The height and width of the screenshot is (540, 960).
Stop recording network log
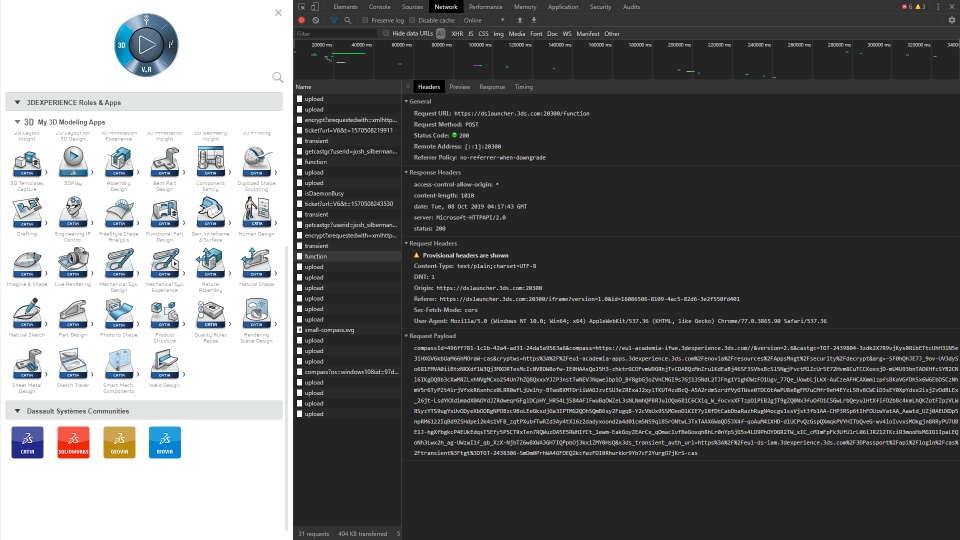point(301,20)
